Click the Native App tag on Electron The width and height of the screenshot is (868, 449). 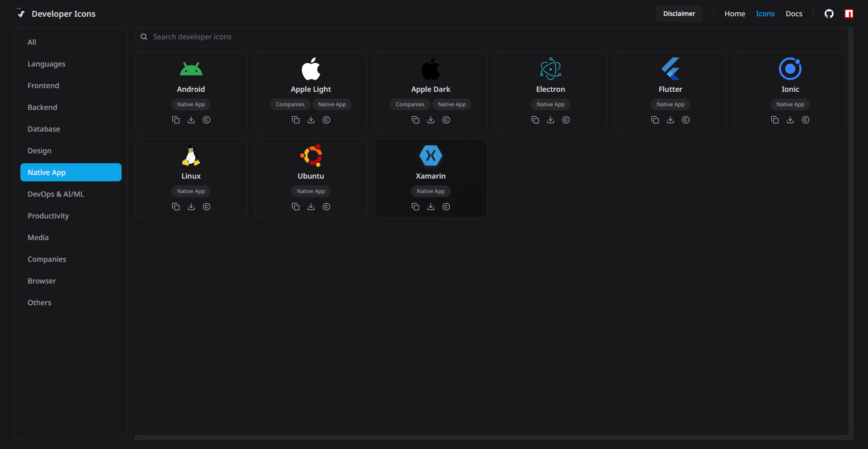551,104
